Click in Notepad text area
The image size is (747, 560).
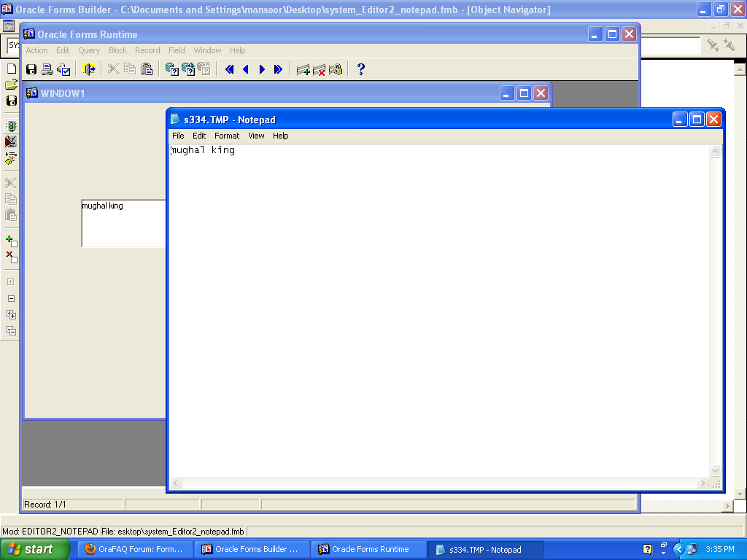[439, 311]
